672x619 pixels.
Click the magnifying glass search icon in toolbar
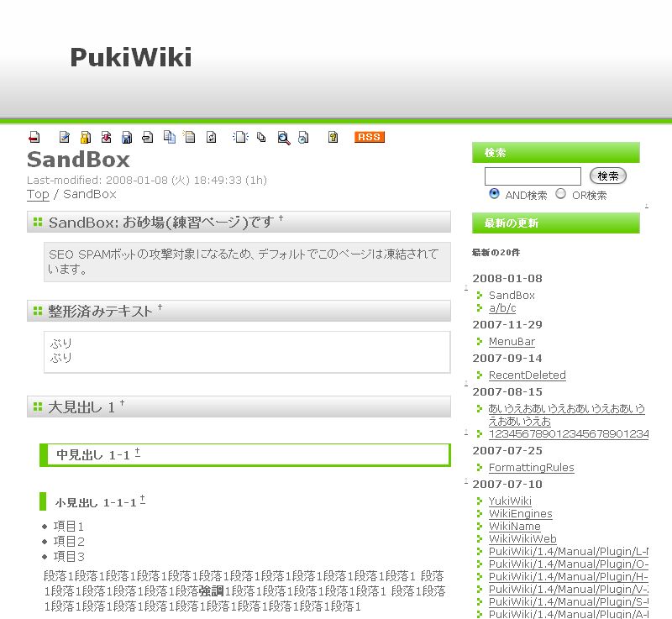pos(283,138)
